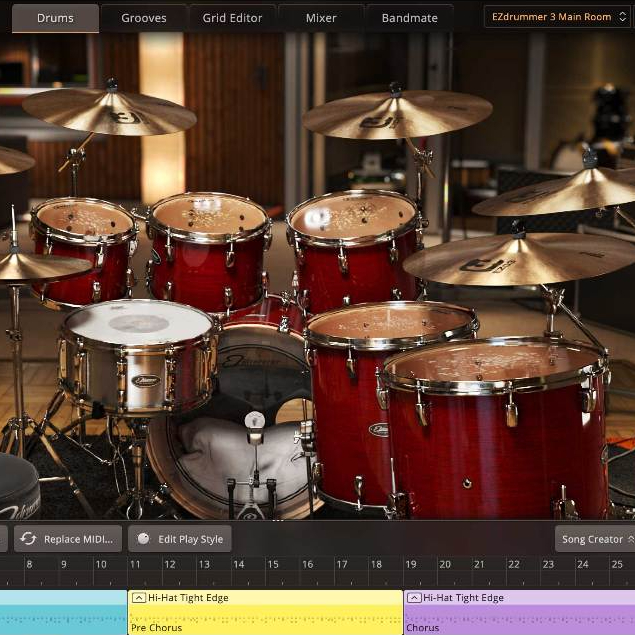
Task: Collapse the Chorus Hi-Hat Tight Edge arrow
Action: tap(413, 598)
